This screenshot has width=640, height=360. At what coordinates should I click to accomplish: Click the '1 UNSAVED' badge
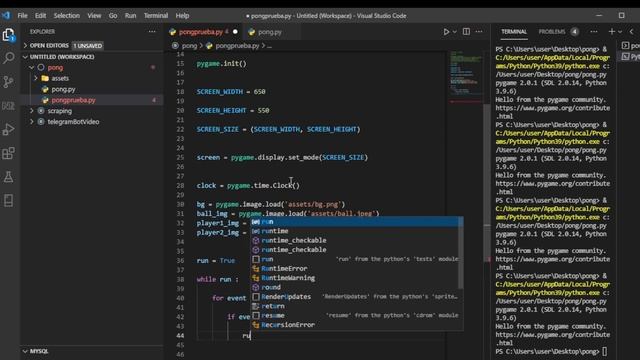[88, 46]
